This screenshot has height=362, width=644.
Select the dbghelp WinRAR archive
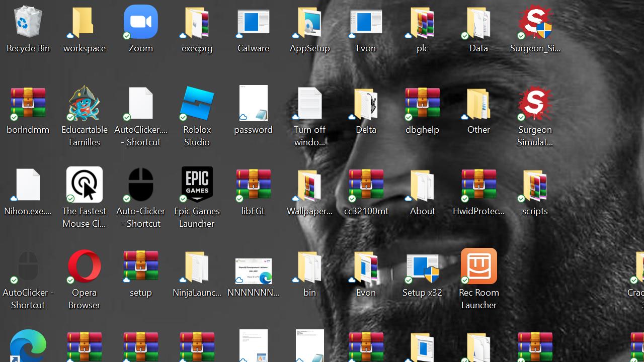click(422, 104)
